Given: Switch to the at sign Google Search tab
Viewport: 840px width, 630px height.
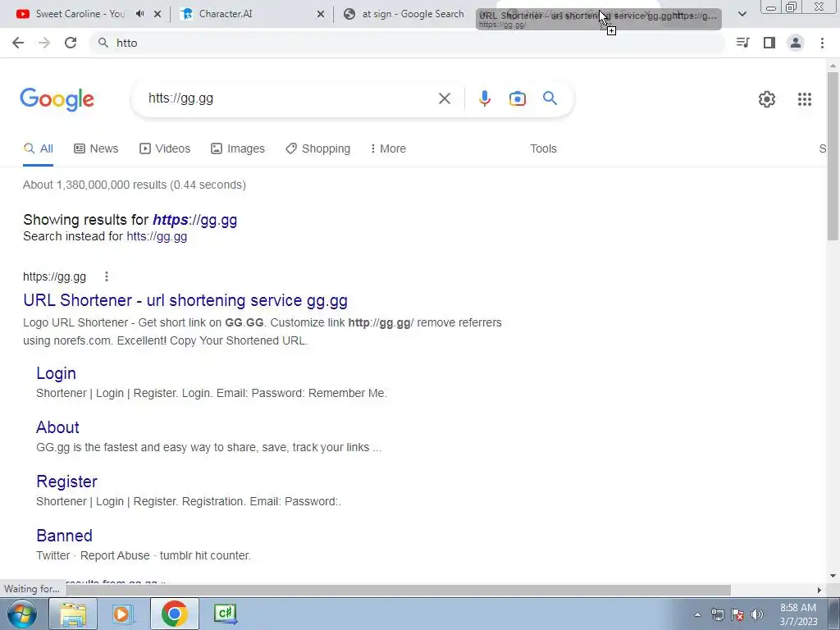Looking at the screenshot, I should [413, 14].
